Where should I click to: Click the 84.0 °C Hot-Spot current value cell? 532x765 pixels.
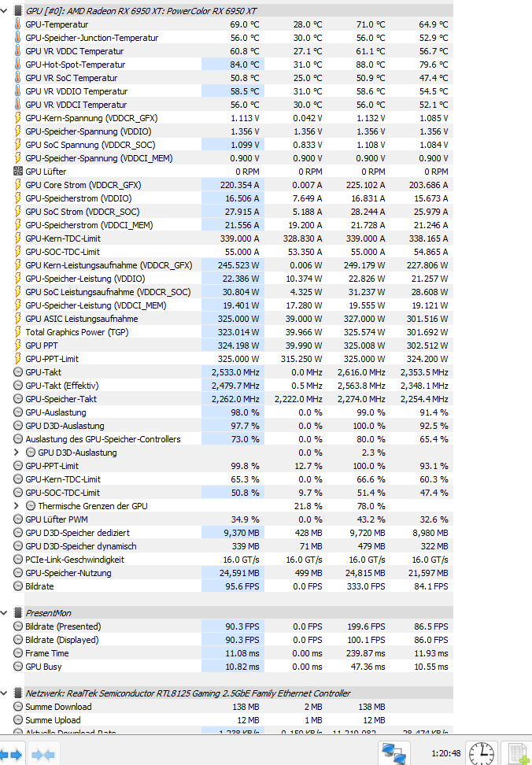(x=233, y=65)
